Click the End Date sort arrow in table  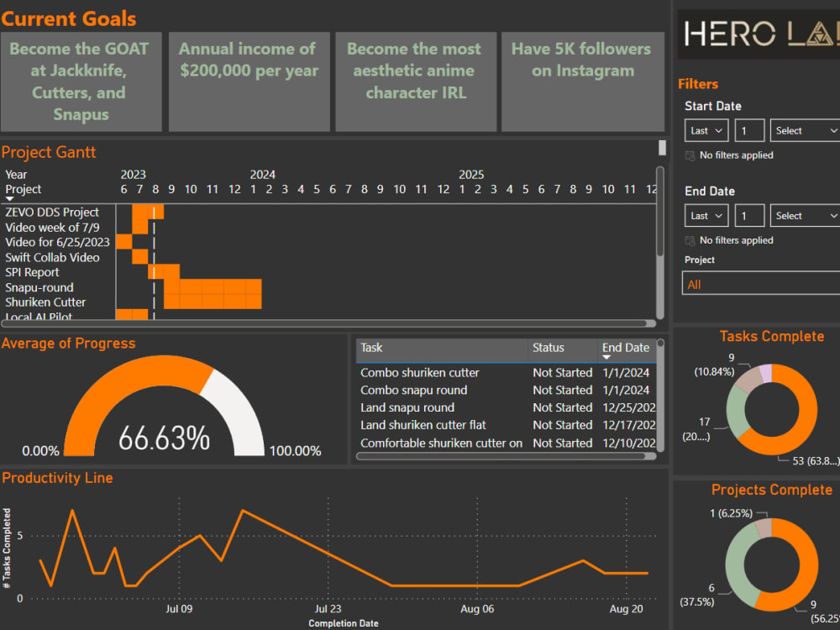(606, 357)
